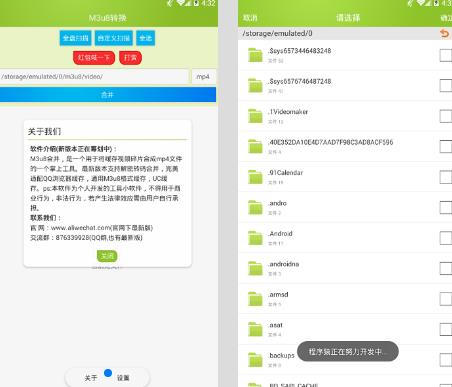
Task: Open the .1Videomaker folder icon
Action: point(255,116)
